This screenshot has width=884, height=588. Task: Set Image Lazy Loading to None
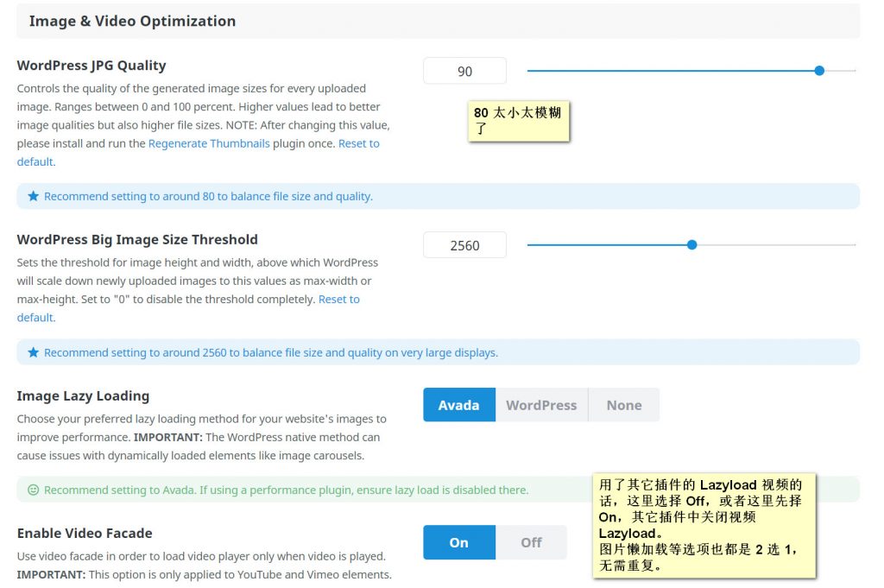coord(623,405)
